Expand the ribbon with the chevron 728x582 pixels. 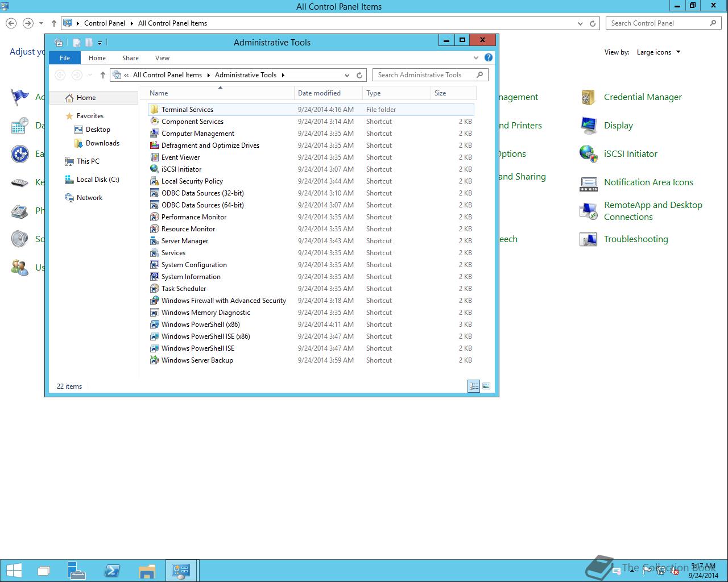click(476, 57)
